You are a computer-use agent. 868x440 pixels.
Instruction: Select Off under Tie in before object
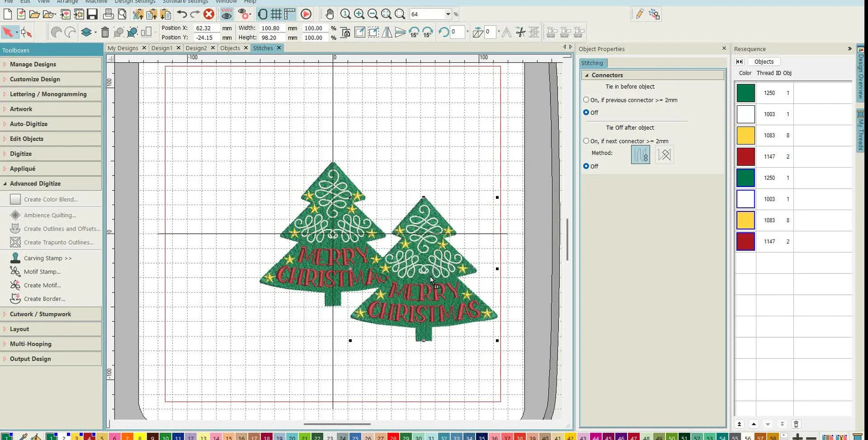(586, 112)
